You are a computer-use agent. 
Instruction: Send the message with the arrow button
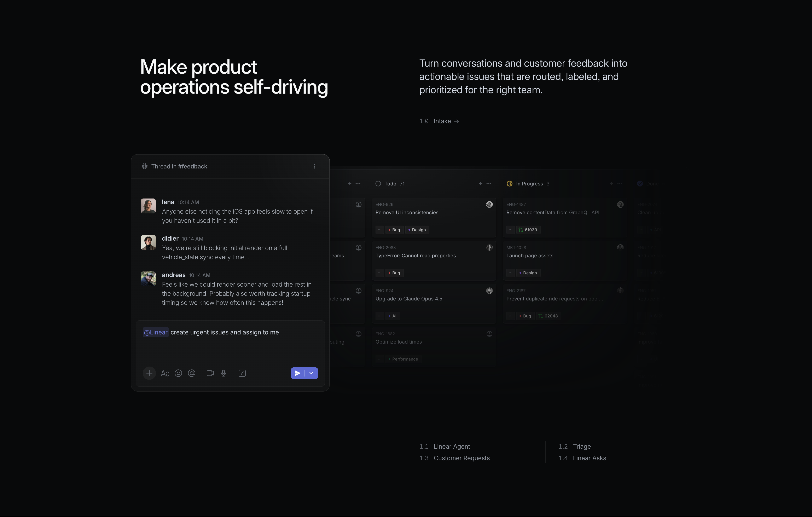click(297, 373)
